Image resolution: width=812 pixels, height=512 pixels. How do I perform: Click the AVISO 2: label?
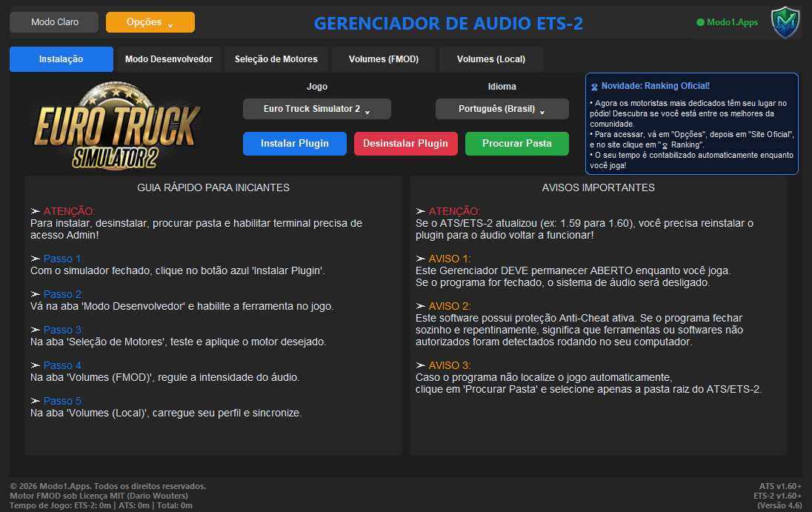(x=450, y=306)
